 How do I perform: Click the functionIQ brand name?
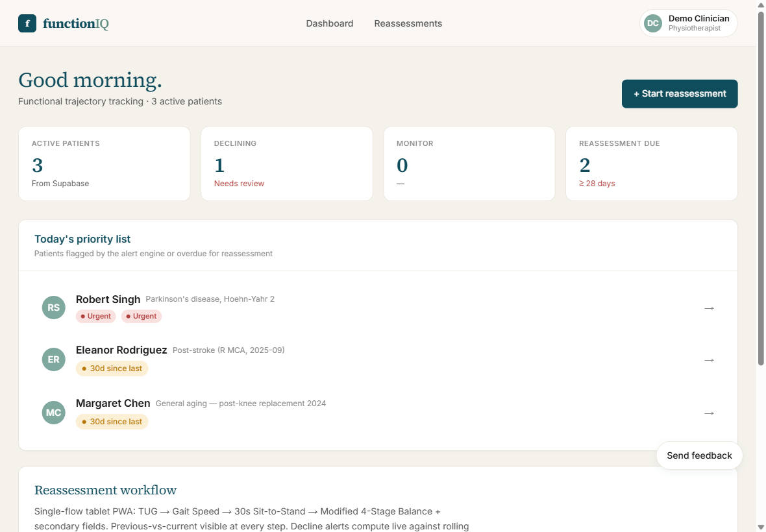pos(76,23)
